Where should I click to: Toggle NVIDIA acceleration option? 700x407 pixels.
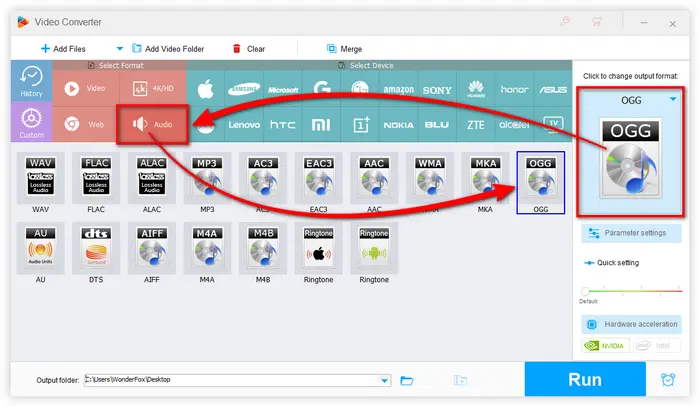[x=605, y=345]
